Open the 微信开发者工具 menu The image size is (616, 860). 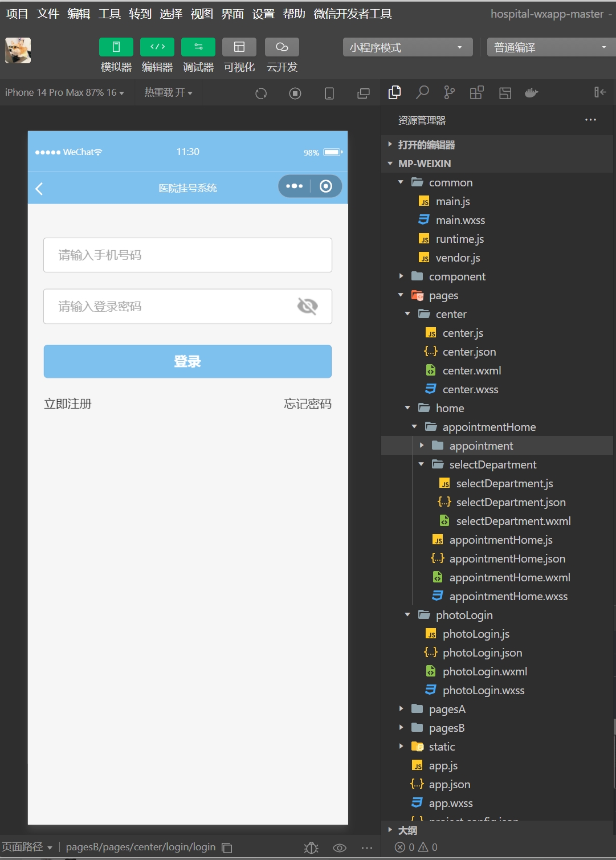[353, 14]
